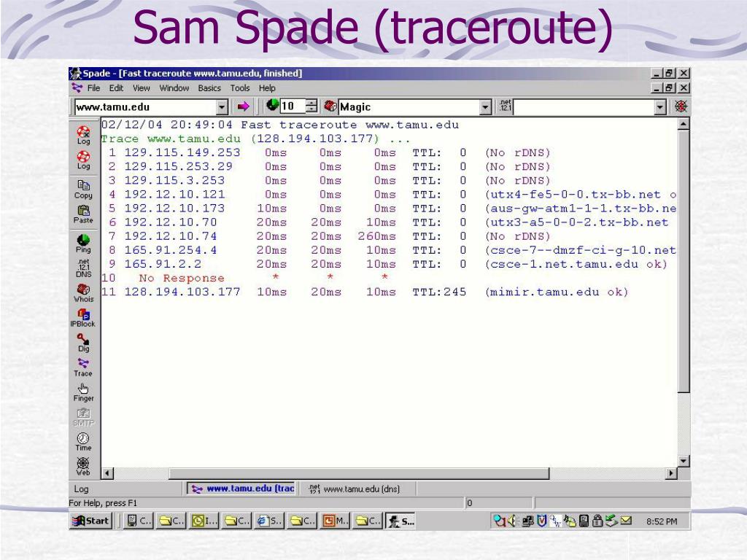Click hop 2 address 129.115.253.29
Image resolution: width=747 pixels, height=560 pixels.
coord(179,166)
